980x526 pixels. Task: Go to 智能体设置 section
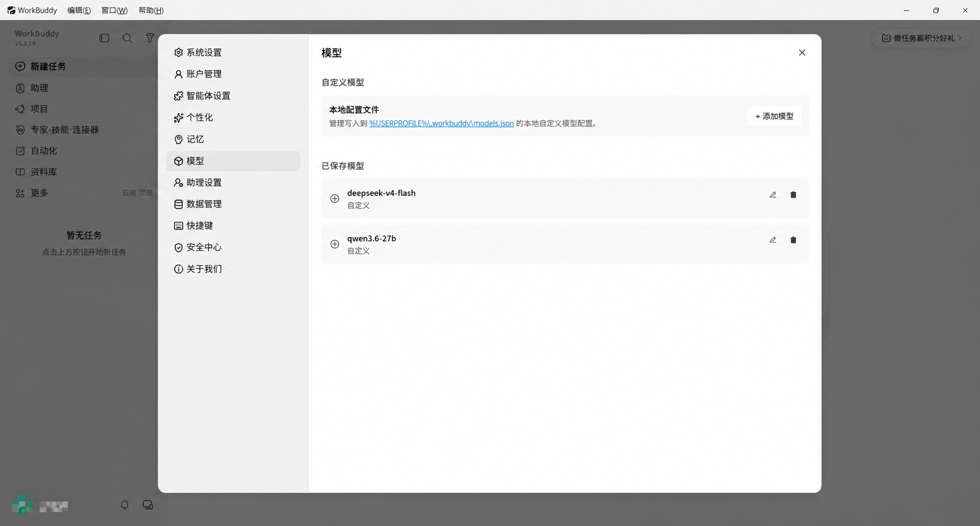point(233,96)
